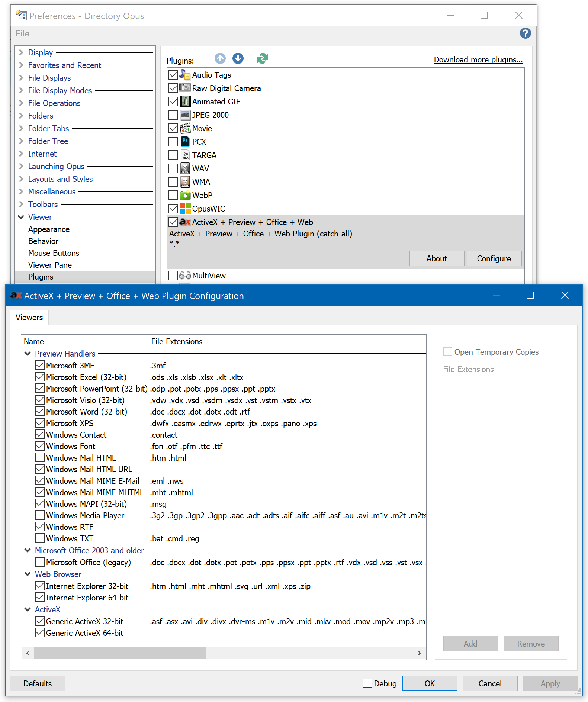Image resolution: width=588 pixels, height=702 pixels.
Task: Toggle the Microsoft 3MF preview handler checkbox
Action: pyautogui.click(x=40, y=365)
